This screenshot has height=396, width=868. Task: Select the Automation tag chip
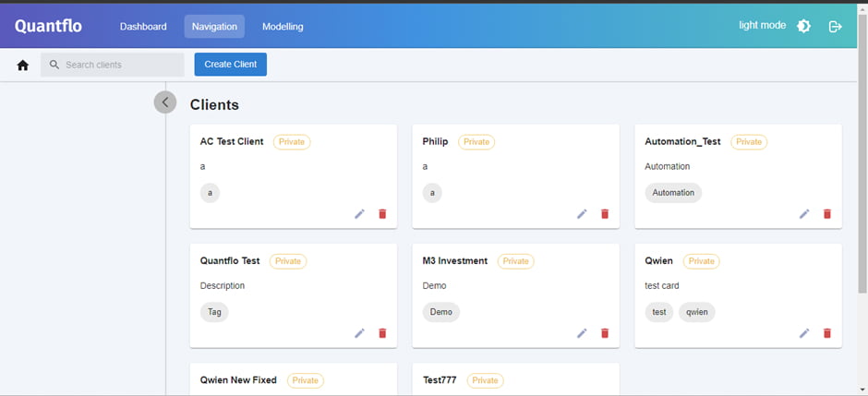tap(673, 193)
